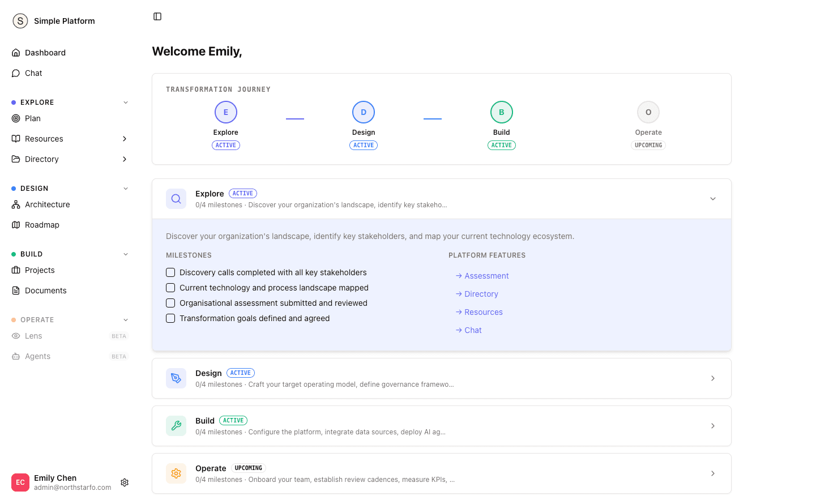The height and width of the screenshot is (504, 816).
Task: Click the Resources book icon
Action: 16,139
